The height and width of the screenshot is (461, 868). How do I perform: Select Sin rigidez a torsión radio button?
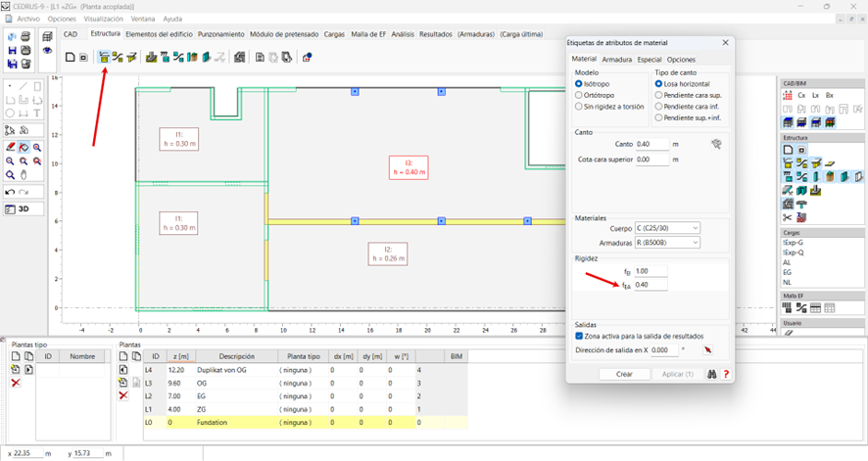click(578, 107)
